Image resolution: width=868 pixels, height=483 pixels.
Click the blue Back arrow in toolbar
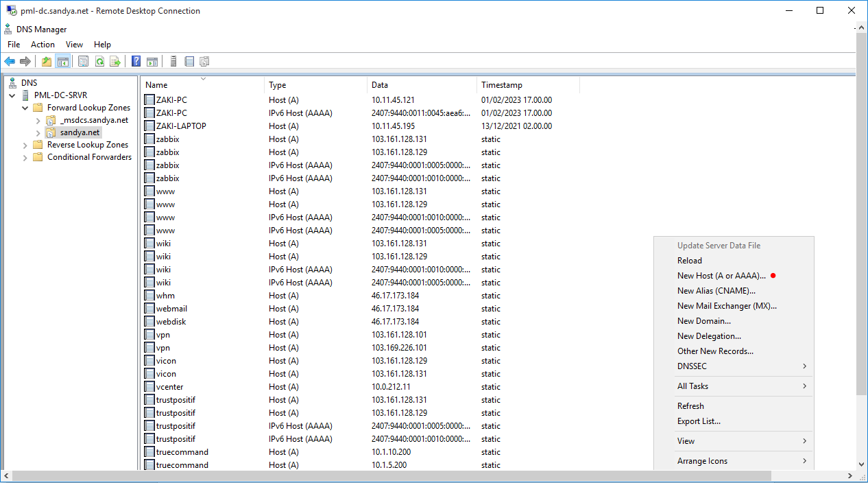[x=10, y=62]
